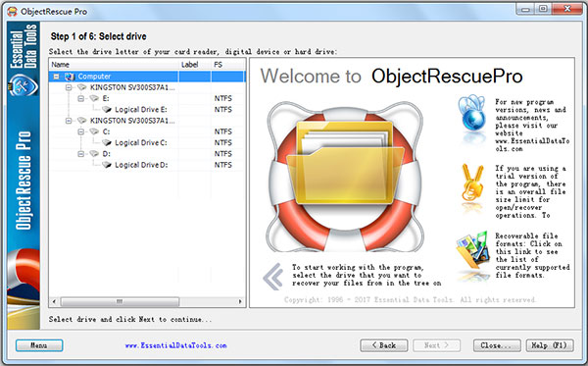
Task: Select Logical Drive C: in the tree
Action: click(x=141, y=142)
